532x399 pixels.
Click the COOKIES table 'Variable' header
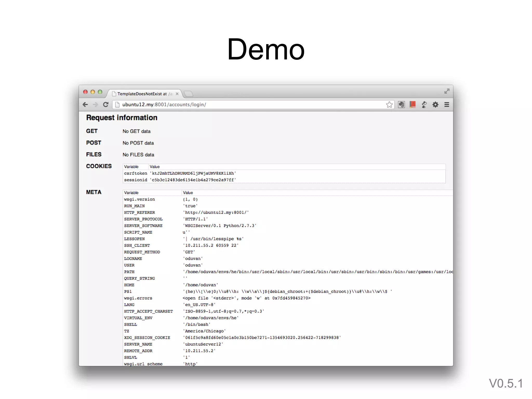pos(131,167)
